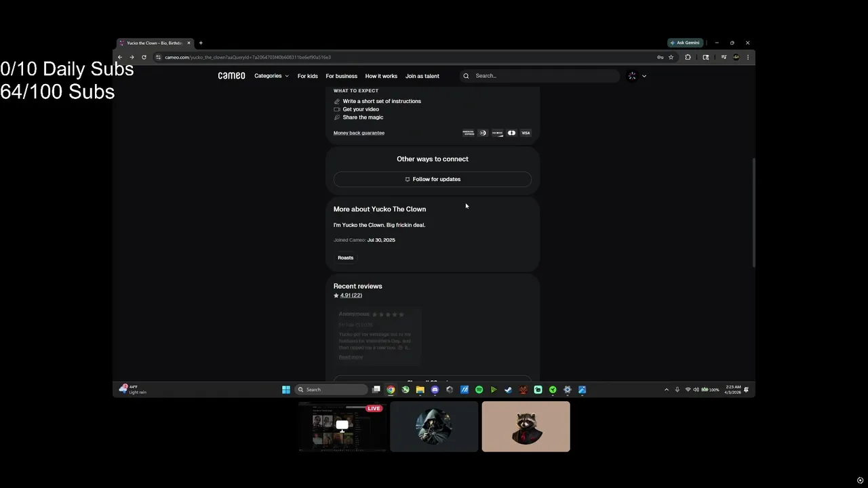Click the Chrome address bar URL
This screenshot has width=868, height=488.
(248, 58)
